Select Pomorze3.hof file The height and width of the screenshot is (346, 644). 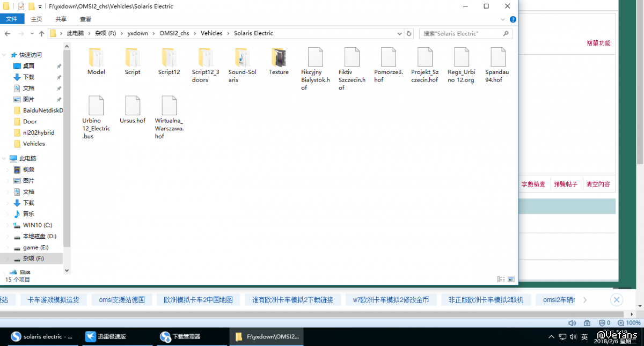pyautogui.click(x=388, y=65)
